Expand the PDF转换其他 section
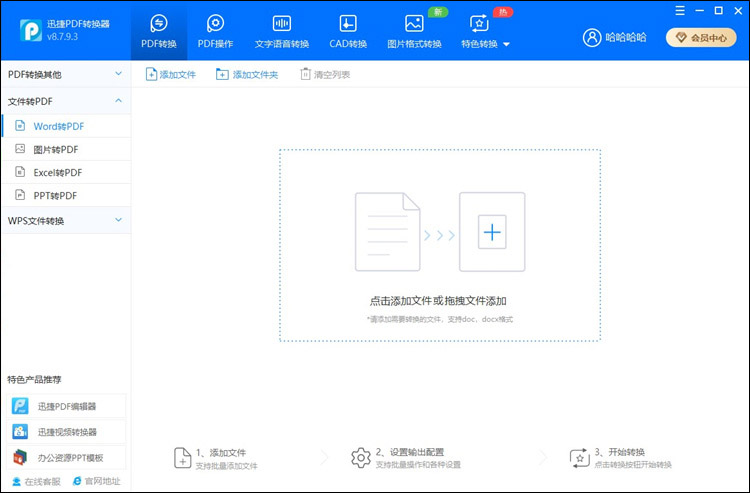750x493 pixels. (66, 74)
